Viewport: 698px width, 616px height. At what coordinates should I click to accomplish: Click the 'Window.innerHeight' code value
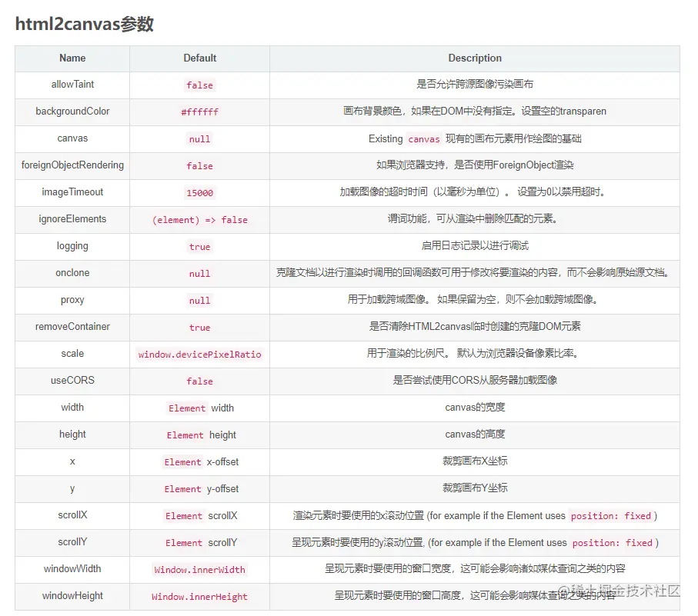click(200, 597)
